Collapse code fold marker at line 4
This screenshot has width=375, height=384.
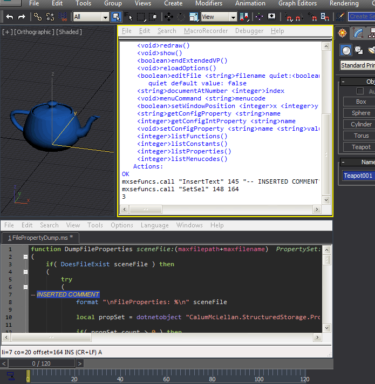(x=25, y=272)
